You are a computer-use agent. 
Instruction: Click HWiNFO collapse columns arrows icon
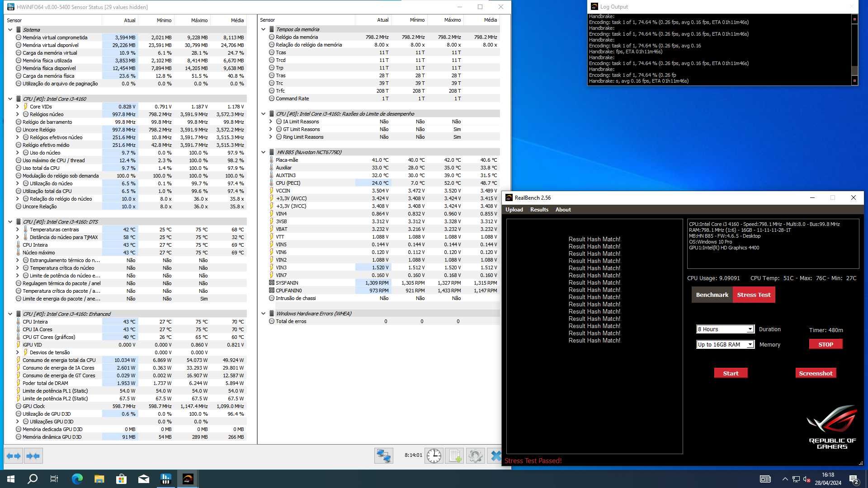(33, 456)
